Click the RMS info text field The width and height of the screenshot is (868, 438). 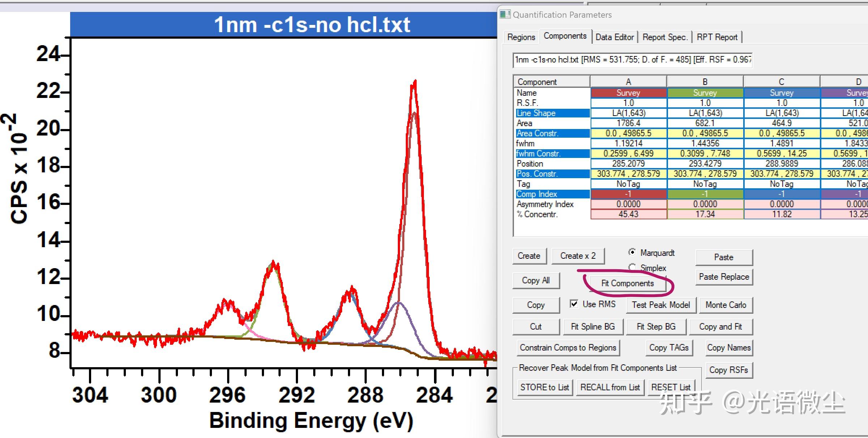coord(632,60)
